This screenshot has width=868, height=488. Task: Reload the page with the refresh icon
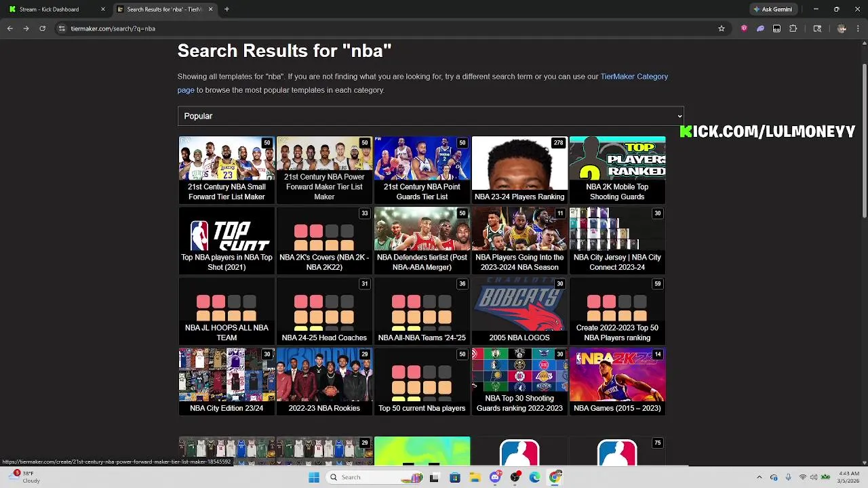pos(42,28)
